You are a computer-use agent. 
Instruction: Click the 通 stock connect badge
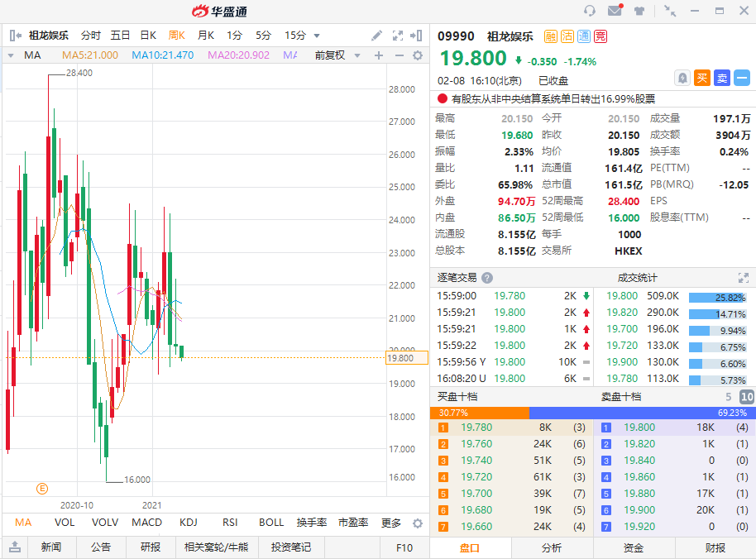pos(584,36)
